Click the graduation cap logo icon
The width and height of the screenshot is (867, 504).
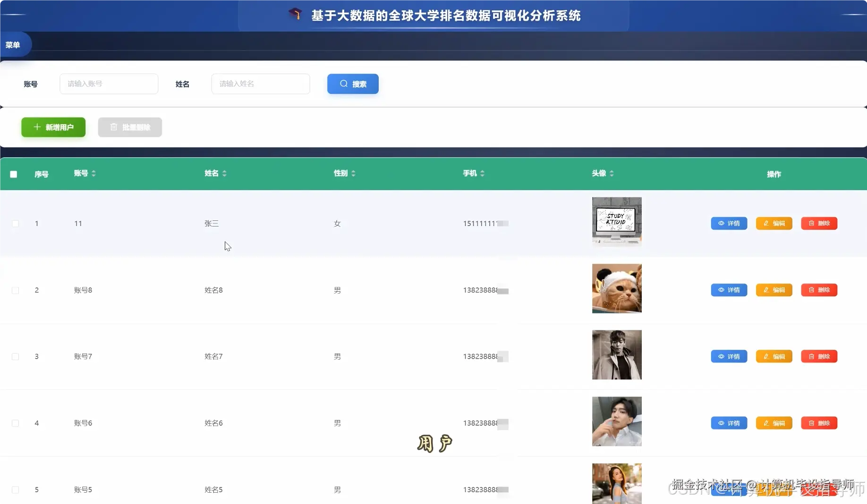point(296,15)
